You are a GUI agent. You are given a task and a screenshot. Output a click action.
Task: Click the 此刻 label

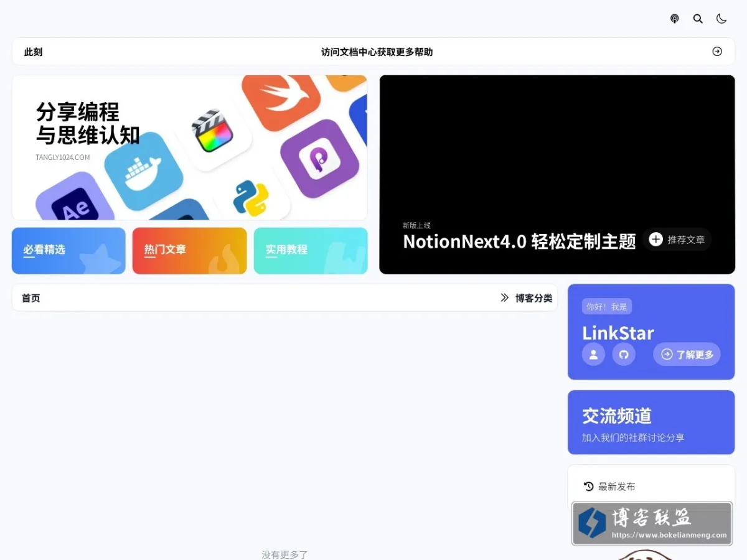pyautogui.click(x=33, y=52)
